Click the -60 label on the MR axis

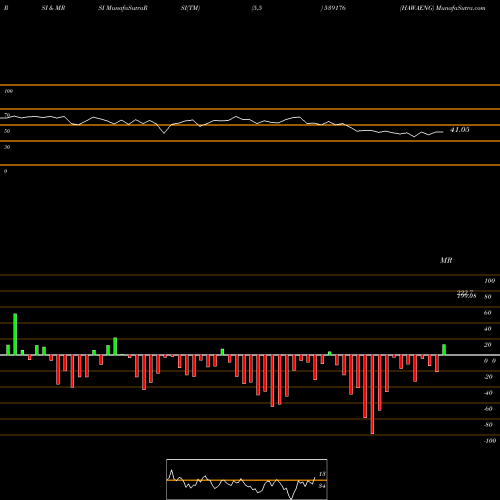coord(488,409)
